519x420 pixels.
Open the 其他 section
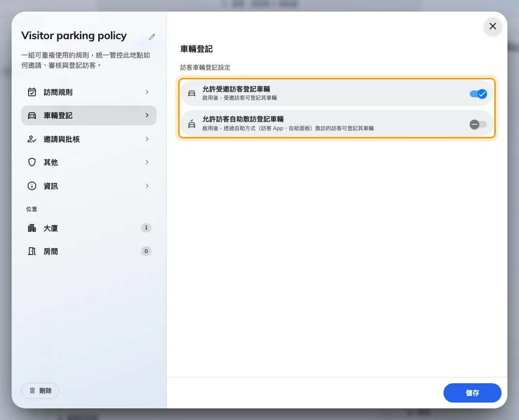pos(89,162)
